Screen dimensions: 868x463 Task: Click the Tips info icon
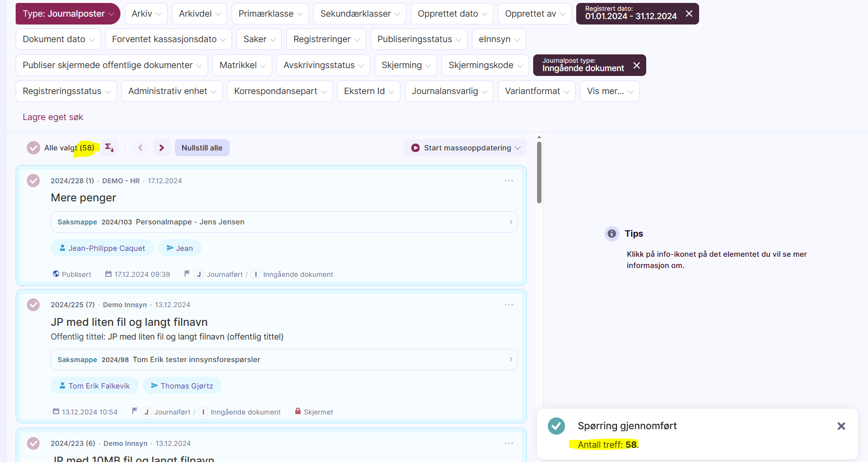coord(611,234)
